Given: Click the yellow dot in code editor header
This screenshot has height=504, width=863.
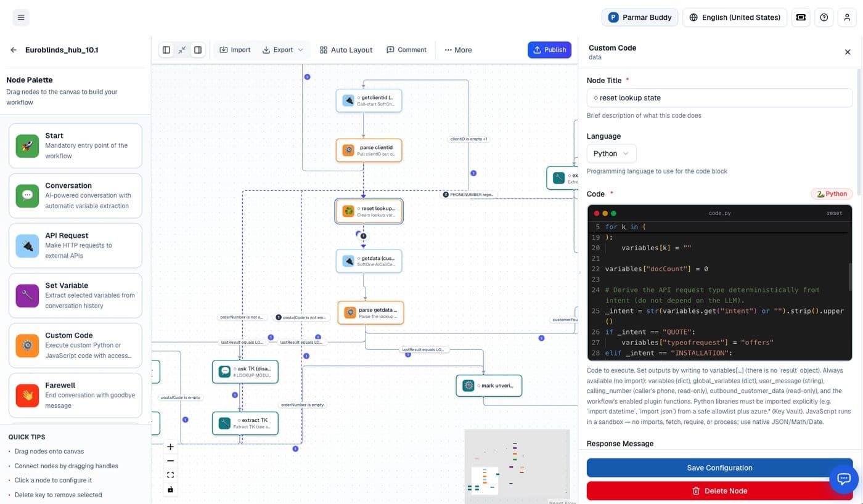Looking at the screenshot, I should (x=605, y=213).
